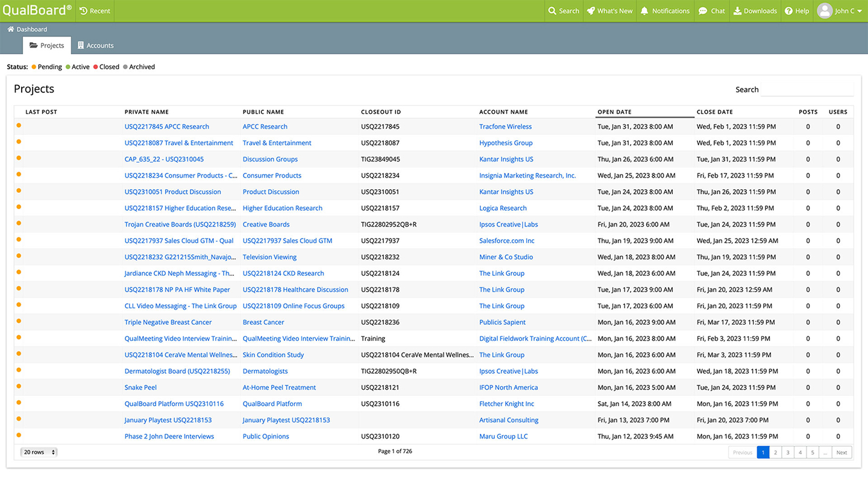
Task: Open Downloads from the top bar
Action: [755, 11]
